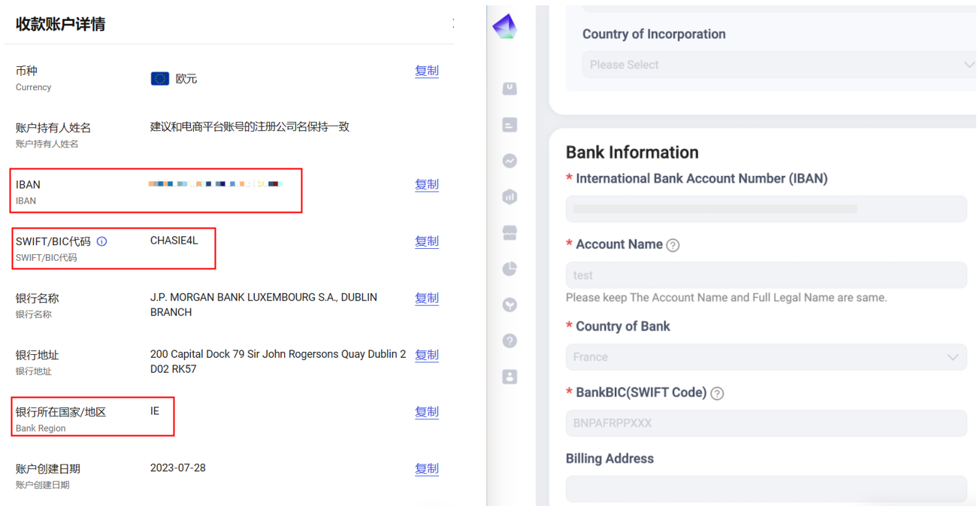This screenshot has width=980, height=512.
Task: Select the pie chart sidebar icon
Action: pos(510,268)
